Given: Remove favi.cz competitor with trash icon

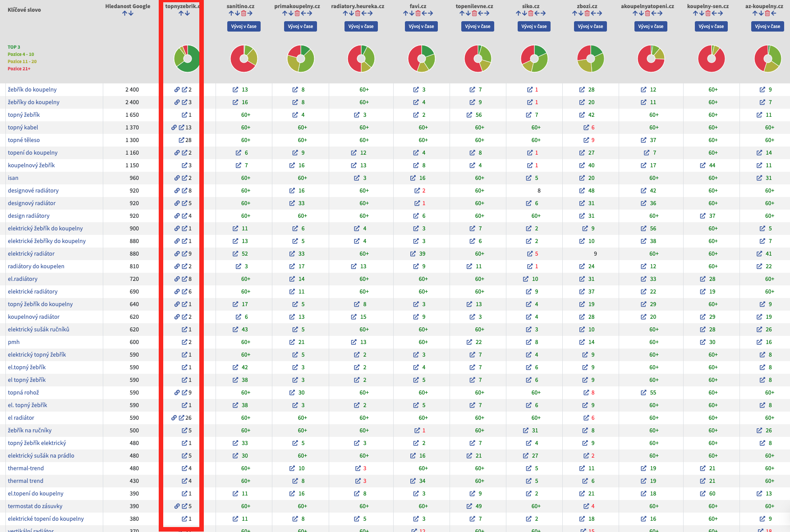Looking at the screenshot, I should [x=418, y=14].
